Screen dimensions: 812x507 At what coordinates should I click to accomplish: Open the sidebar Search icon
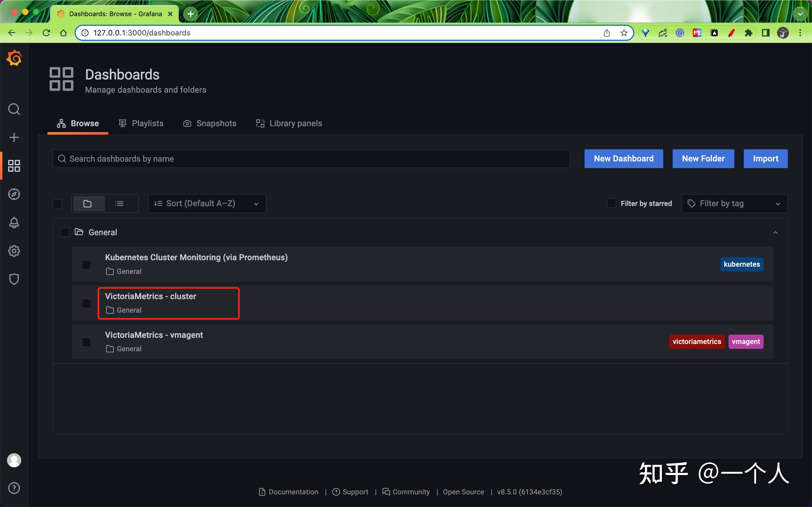[14, 109]
